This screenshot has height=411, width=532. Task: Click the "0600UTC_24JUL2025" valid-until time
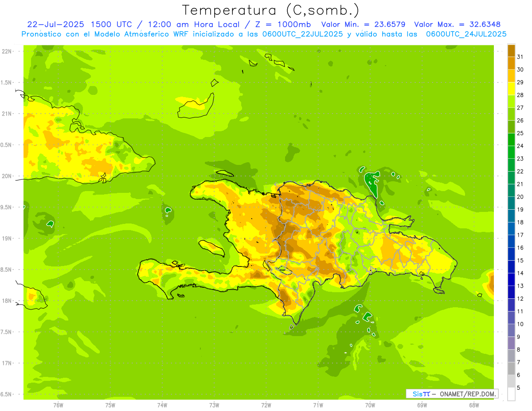coord(466,34)
